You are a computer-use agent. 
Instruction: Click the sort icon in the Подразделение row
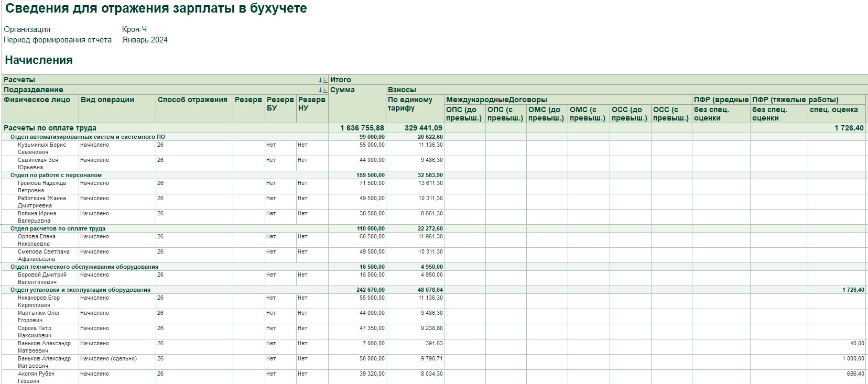323,90
